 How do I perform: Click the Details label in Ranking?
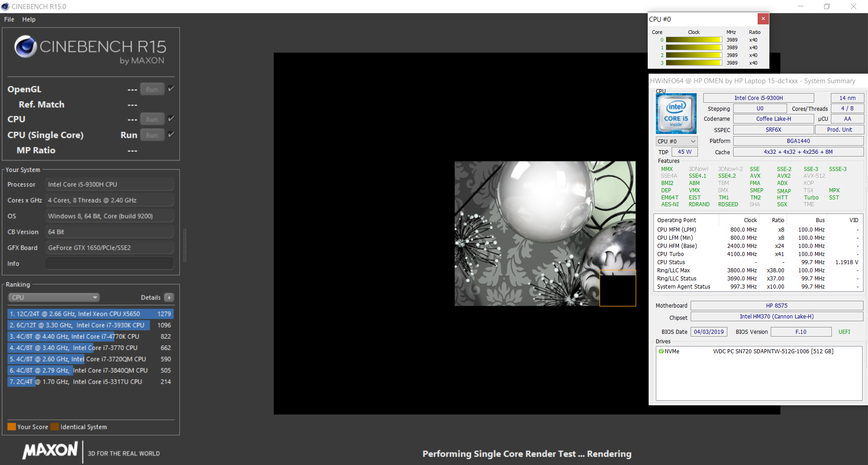point(151,298)
